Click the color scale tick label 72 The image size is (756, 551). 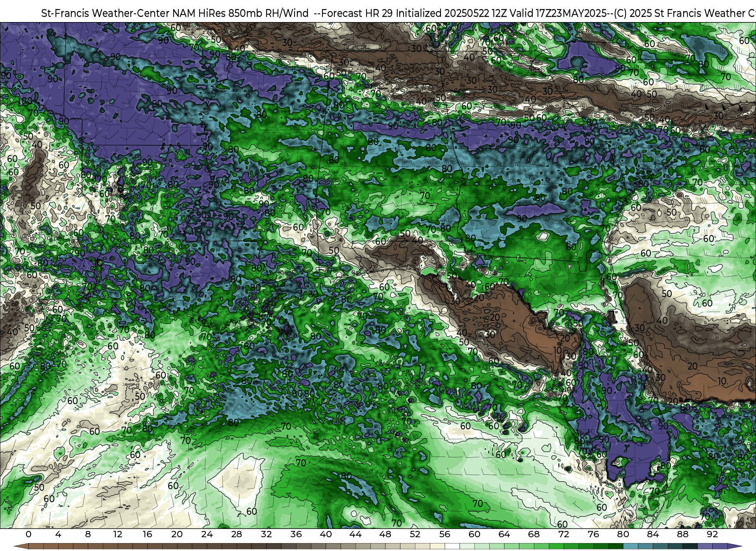coord(563,534)
